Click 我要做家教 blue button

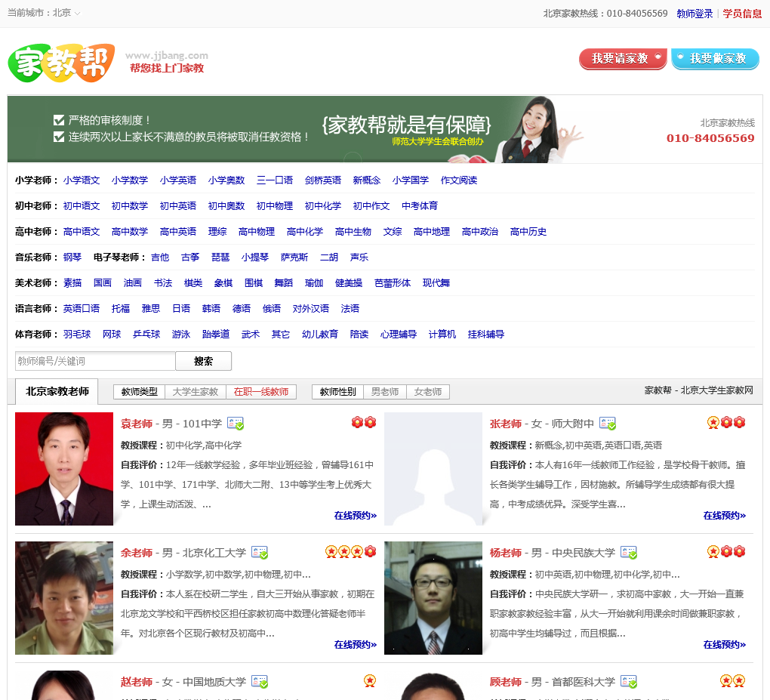[x=716, y=59]
